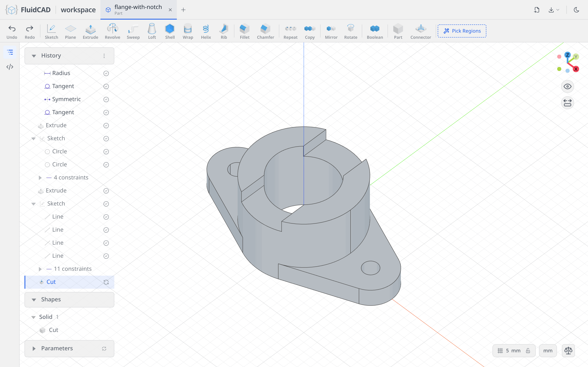The height and width of the screenshot is (367, 588).
Task: Select the Mirror tool
Action: click(331, 31)
